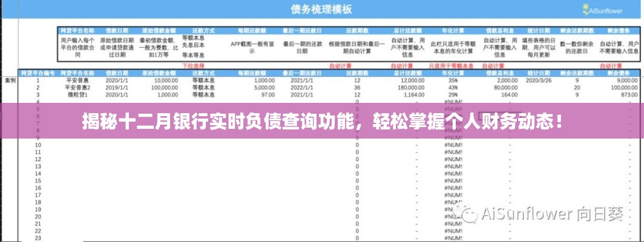Select the installment cell 97.00
The width and height of the screenshot is (644, 242).
(269, 95)
